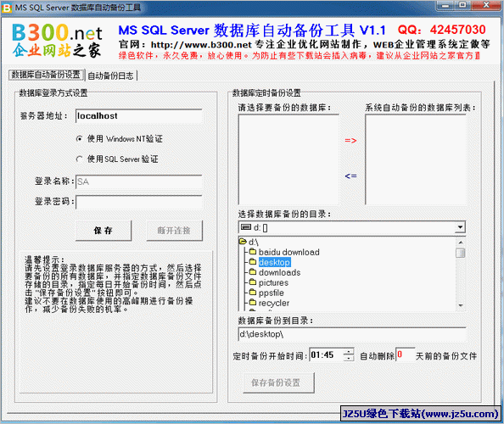Select the desktop folder
Image resolution: width=504 pixels, height=424 pixels.
[x=275, y=262]
